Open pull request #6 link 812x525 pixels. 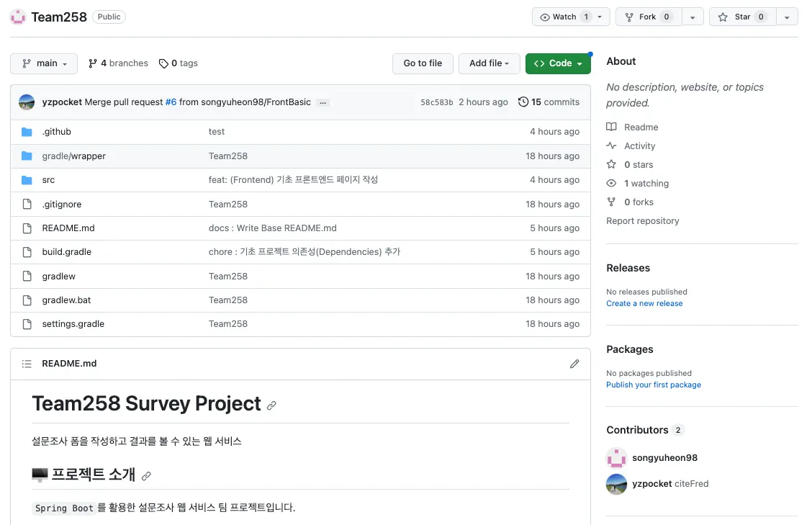(171, 102)
